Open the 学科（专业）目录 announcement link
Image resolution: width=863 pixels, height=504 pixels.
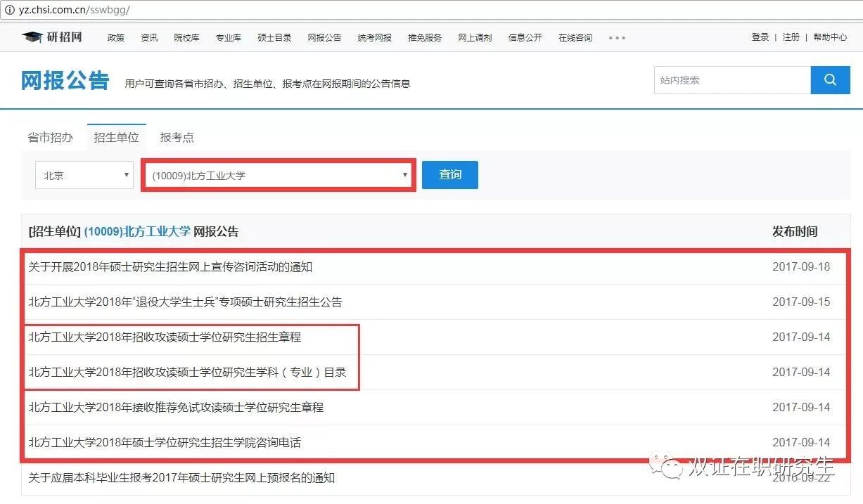click(187, 373)
